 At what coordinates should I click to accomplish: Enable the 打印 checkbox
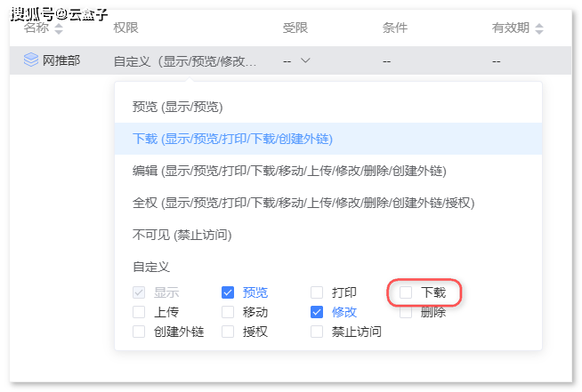317,292
